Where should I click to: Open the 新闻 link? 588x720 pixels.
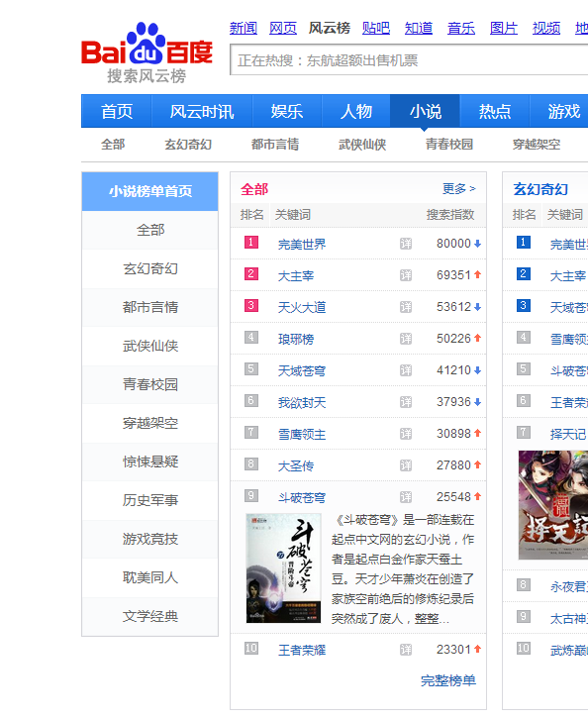[x=244, y=28]
